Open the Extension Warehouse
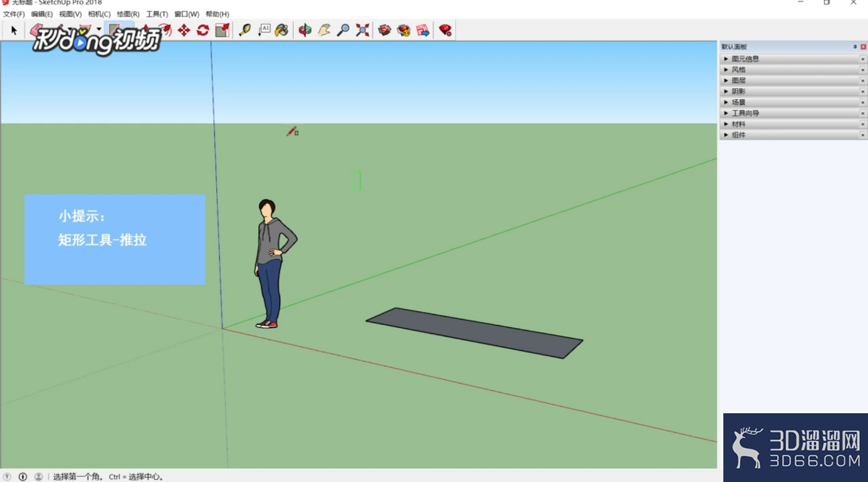The height and width of the screenshot is (482, 868). pos(404,30)
